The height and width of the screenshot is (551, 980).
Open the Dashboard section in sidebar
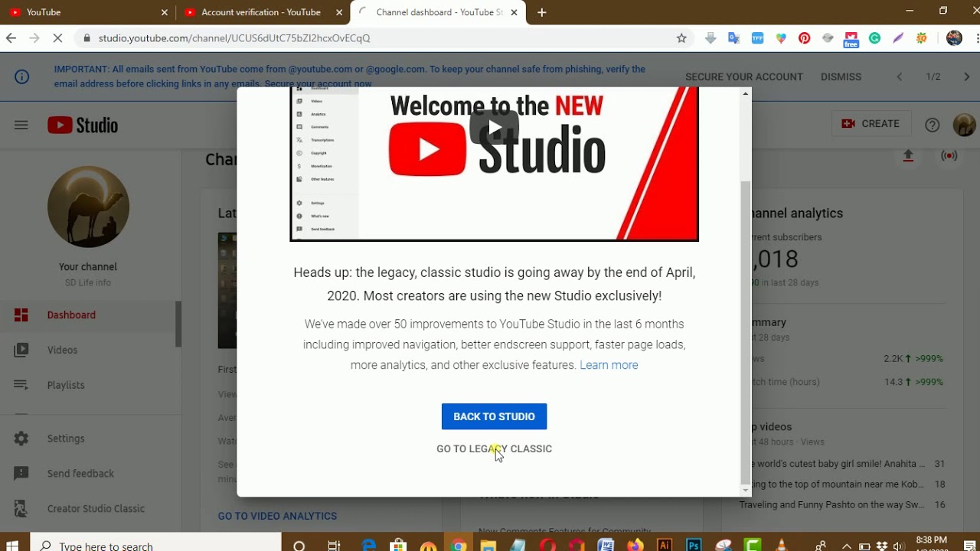click(89, 315)
